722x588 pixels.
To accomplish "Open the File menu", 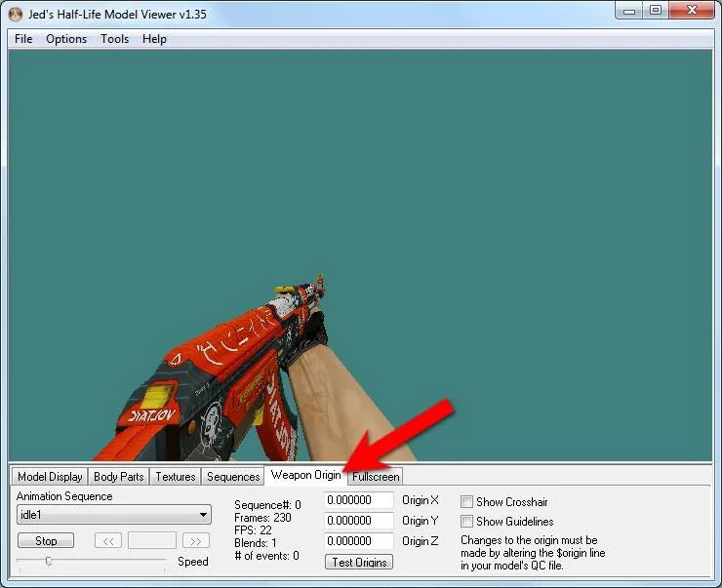I will pyautogui.click(x=23, y=39).
